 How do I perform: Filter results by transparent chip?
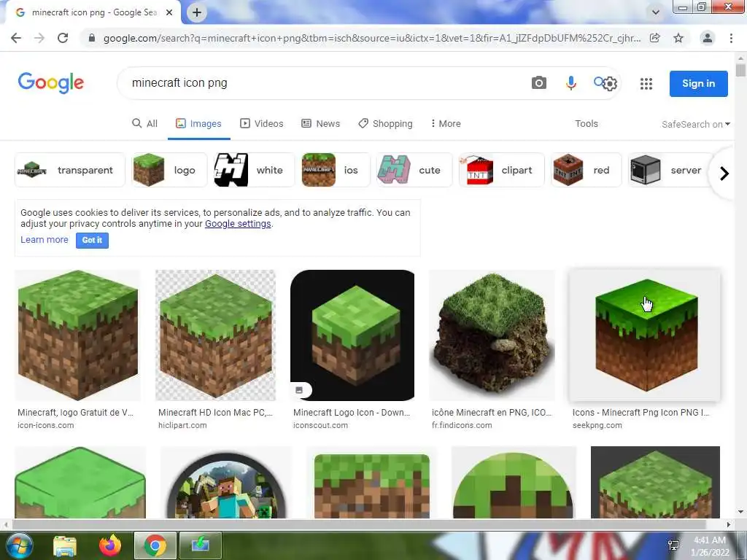coord(70,170)
